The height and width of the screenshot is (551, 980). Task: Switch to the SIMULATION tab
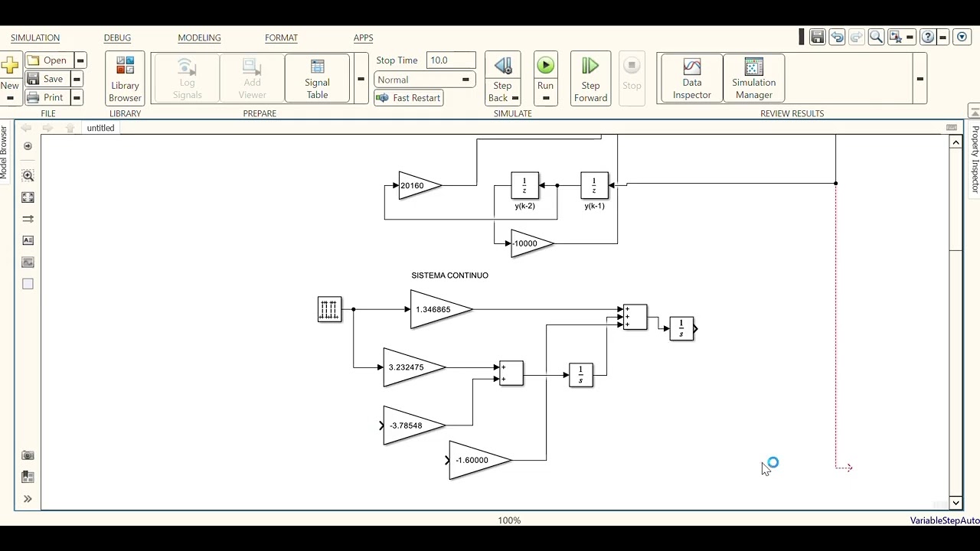click(35, 37)
